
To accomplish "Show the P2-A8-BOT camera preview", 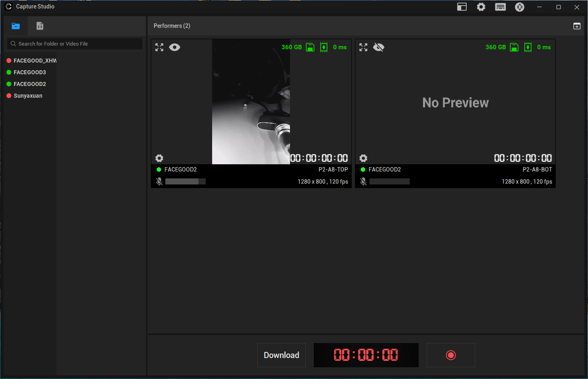I will [379, 47].
